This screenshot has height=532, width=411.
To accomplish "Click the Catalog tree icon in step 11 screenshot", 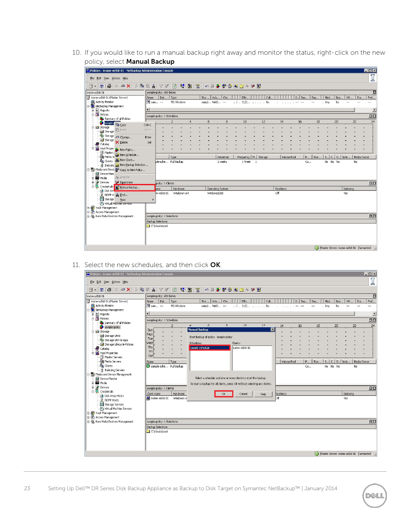I will tap(97, 348).
